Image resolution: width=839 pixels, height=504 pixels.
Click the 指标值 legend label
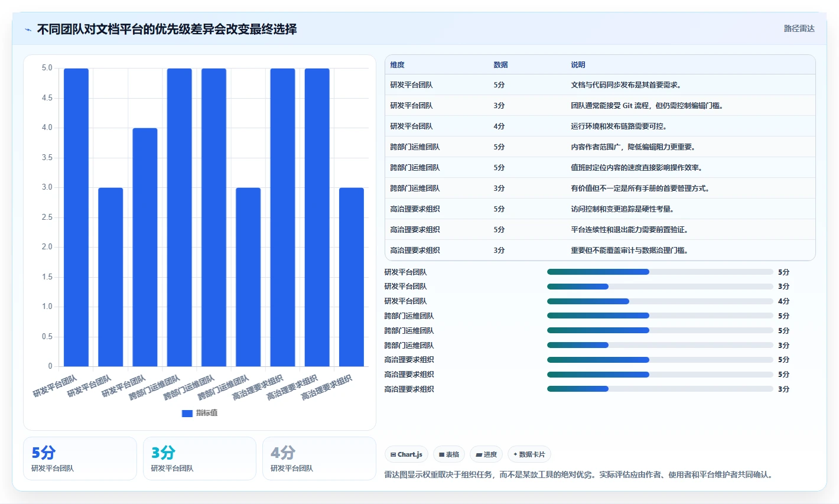pos(207,413)
